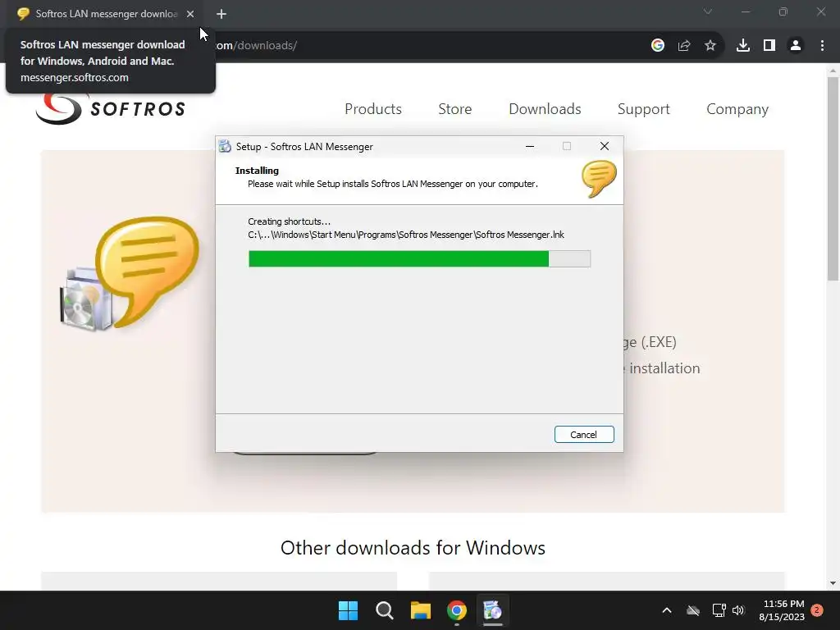
Task: Open Windows taskbar search
Action: (385, 610)
